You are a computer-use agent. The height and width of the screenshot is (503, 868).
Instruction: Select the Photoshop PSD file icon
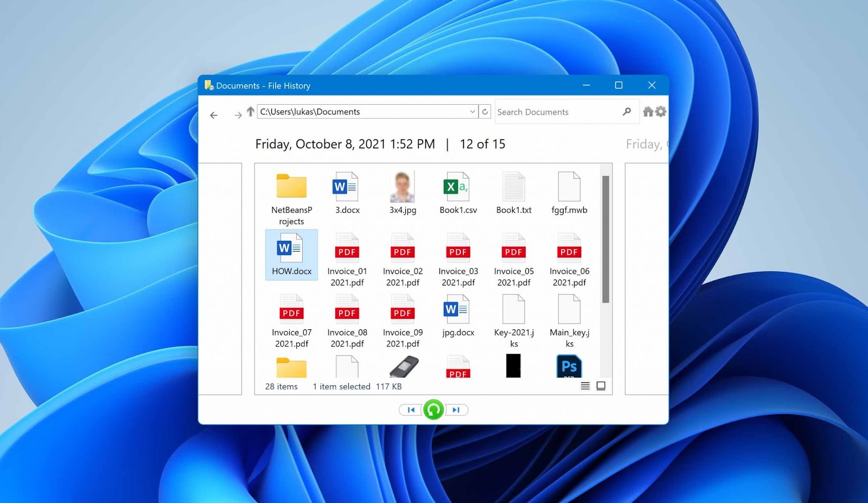pyautogui.click(x=569, y=366)
